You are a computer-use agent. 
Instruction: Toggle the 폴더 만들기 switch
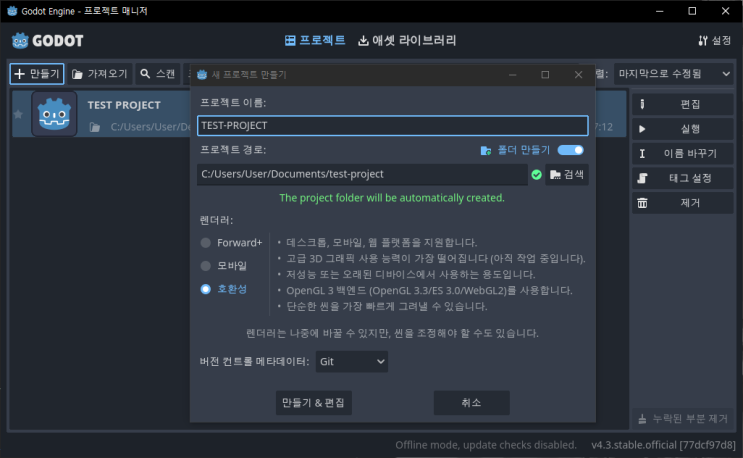(x=571, y=150)
